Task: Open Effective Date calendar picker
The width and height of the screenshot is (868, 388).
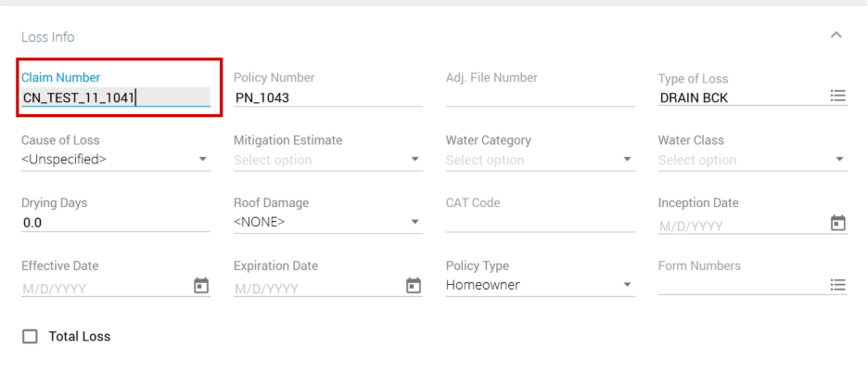Action: coord(200,286)
